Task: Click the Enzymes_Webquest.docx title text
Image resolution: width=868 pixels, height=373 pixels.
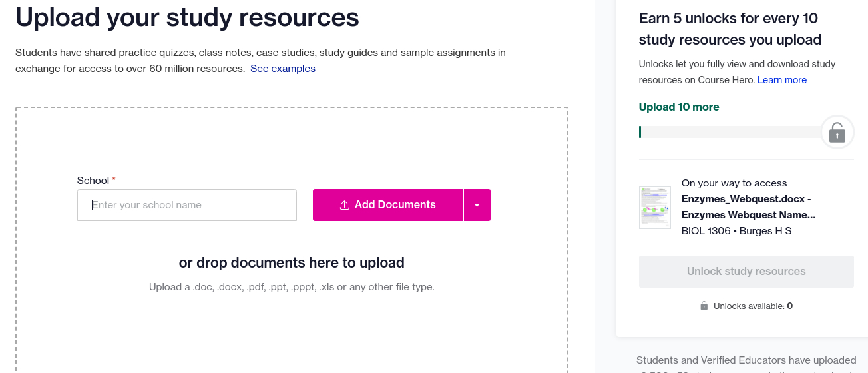Action: [748, 207]
